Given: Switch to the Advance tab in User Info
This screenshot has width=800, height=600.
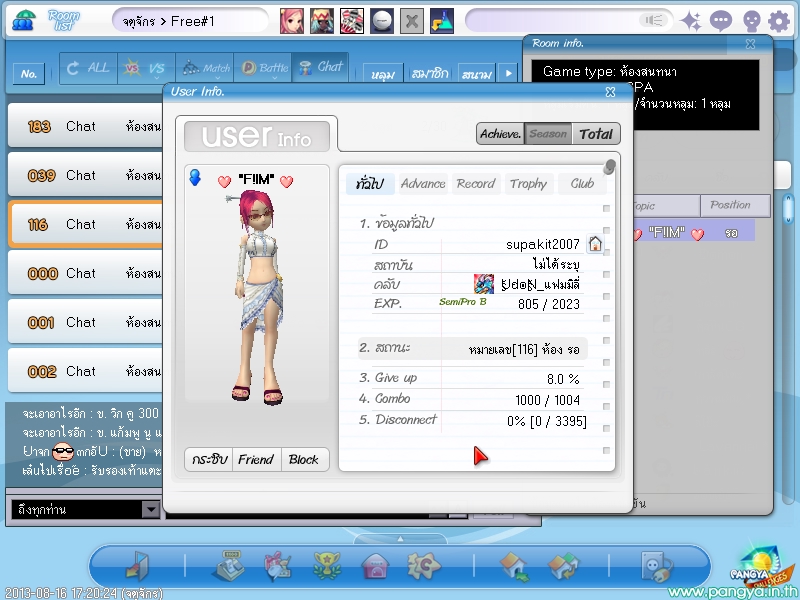Looking at the screenshot, I should click(423, 184).
